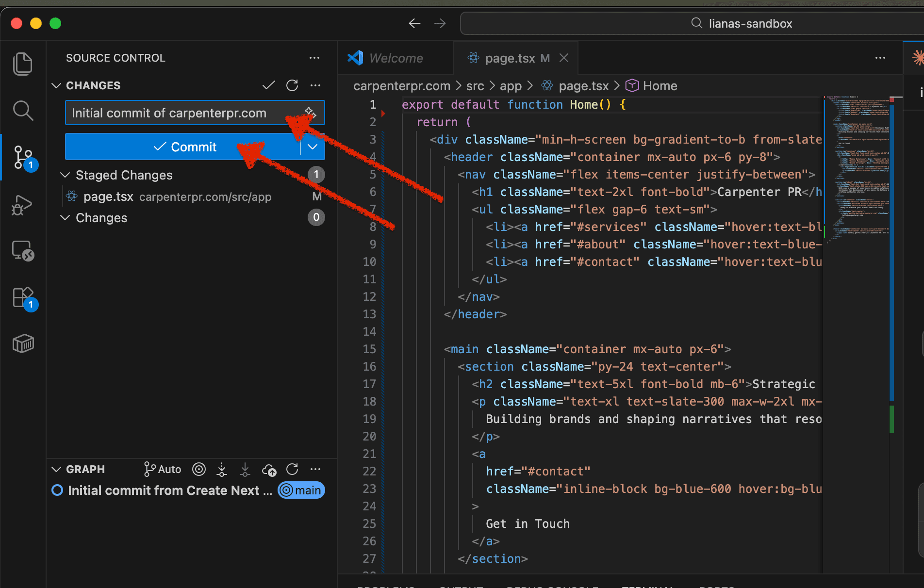Open the Remote Explorer icon

(x=23, y=251)
